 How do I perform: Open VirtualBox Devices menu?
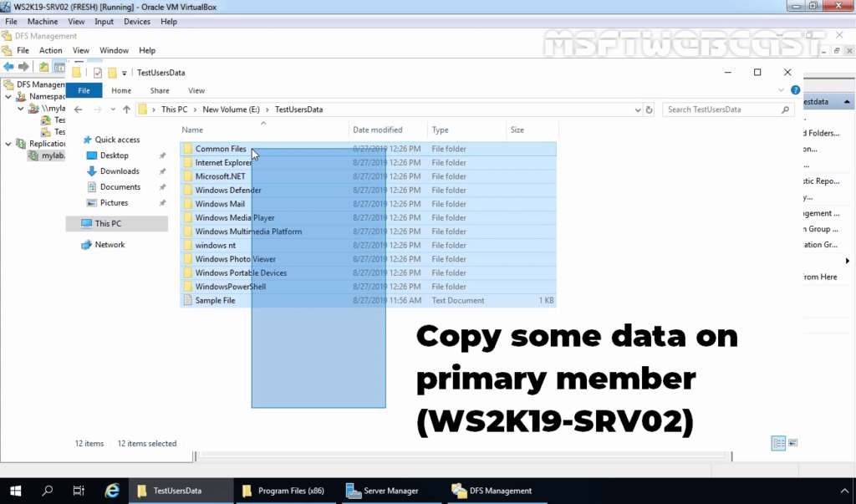[136, 21]
